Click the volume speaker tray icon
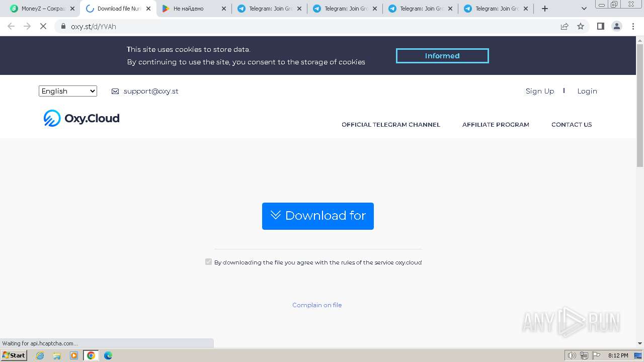Viewport: 644px width, 362px height. (572, 355)
